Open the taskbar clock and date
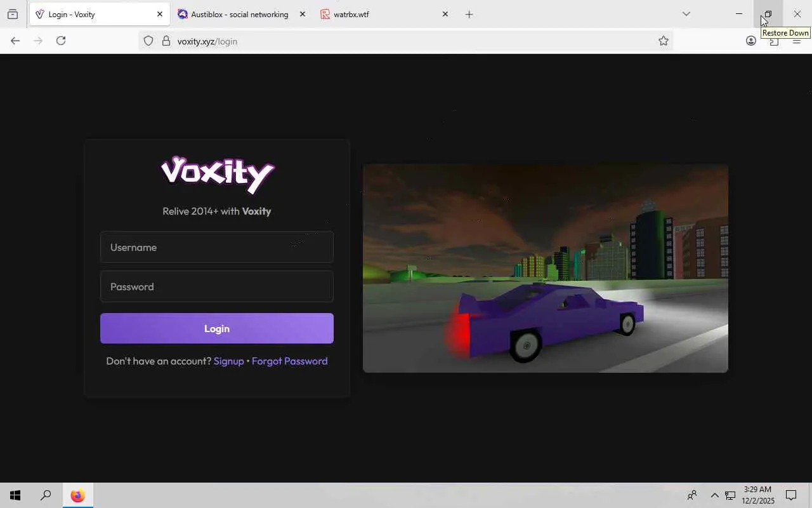812x508 pixels. pos(758,495)
